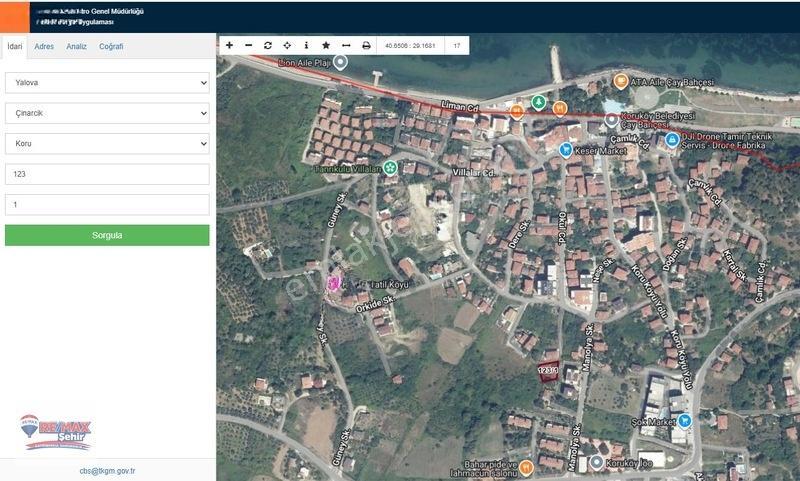
Task: Open the Çınarcık district dropdown
Action: click(x=107, y=113)
